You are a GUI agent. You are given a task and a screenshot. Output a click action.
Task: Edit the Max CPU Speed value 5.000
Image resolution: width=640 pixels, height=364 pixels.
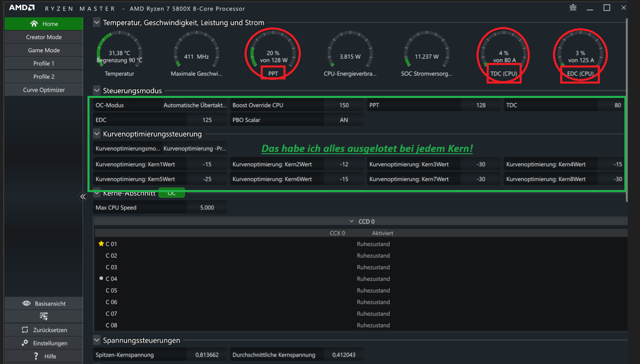pos(207,207)
